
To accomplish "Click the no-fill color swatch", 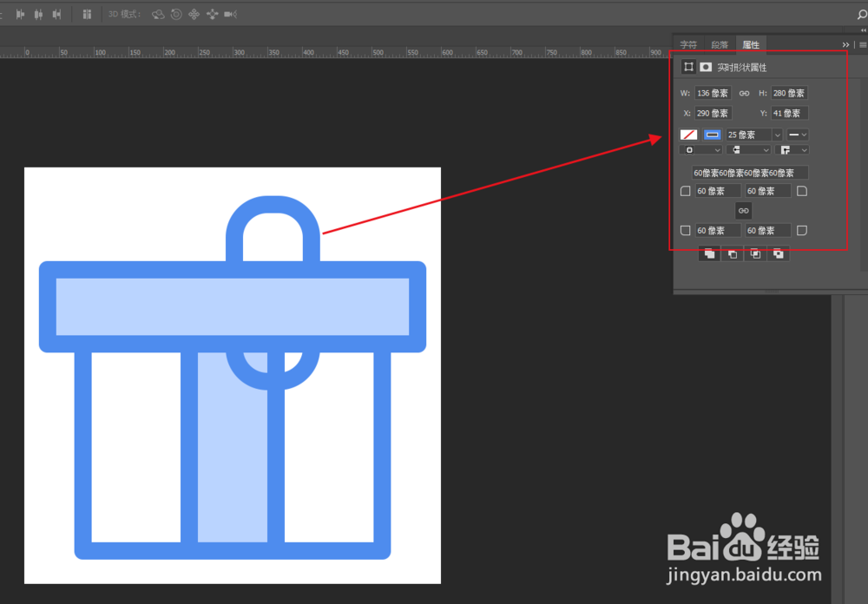I will pos(688,135).
